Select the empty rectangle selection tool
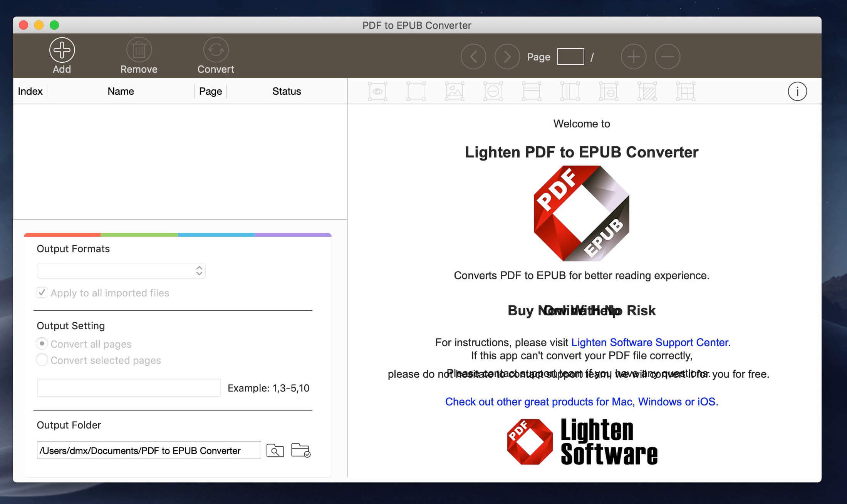847x504 pixels. click(416, 91)
